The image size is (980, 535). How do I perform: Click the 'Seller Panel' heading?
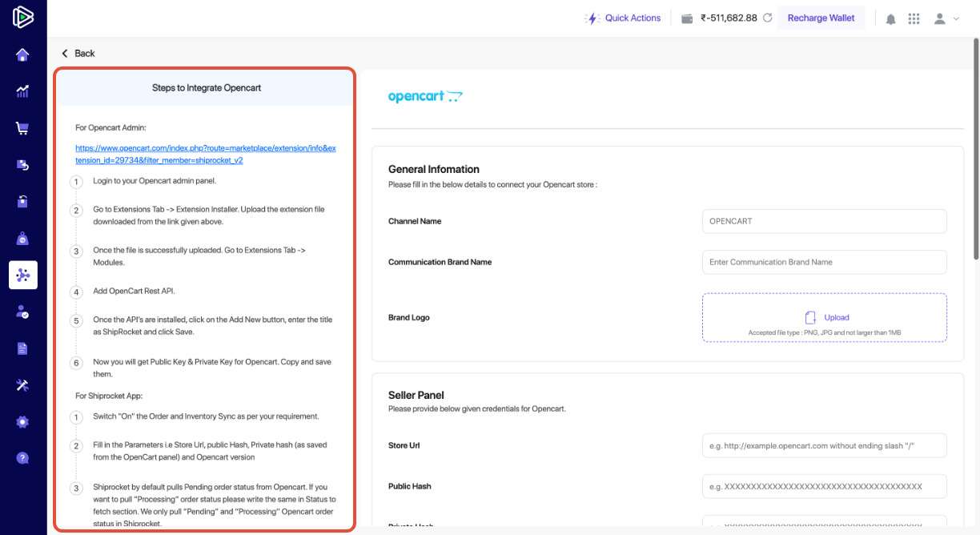coord(416,395)
